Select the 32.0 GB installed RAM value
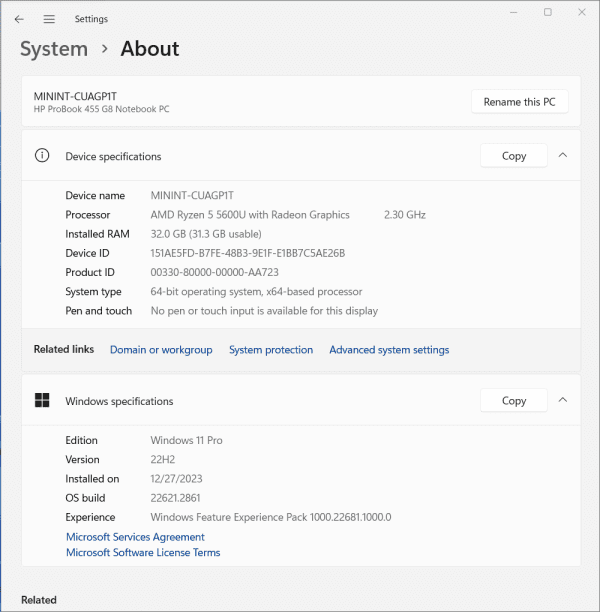The width and height of the screenshot is (600, 612). (x=206, y=234)
